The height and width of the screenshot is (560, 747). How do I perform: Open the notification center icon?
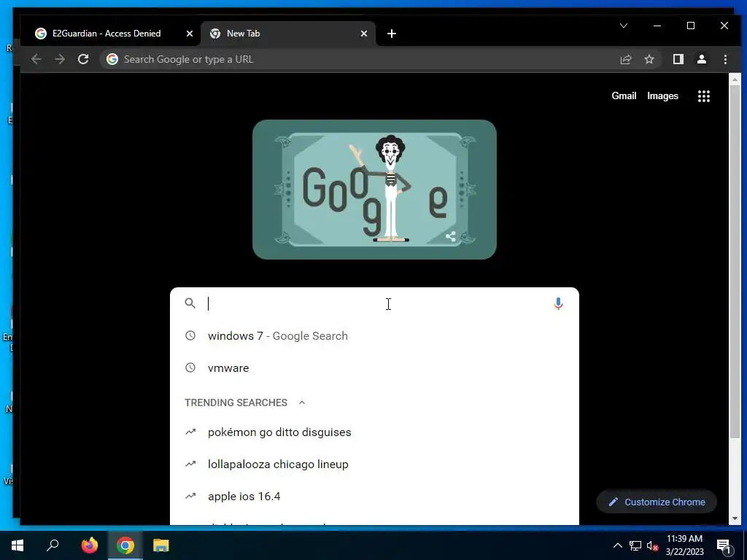pyautogui.click(x=724, y=545)
